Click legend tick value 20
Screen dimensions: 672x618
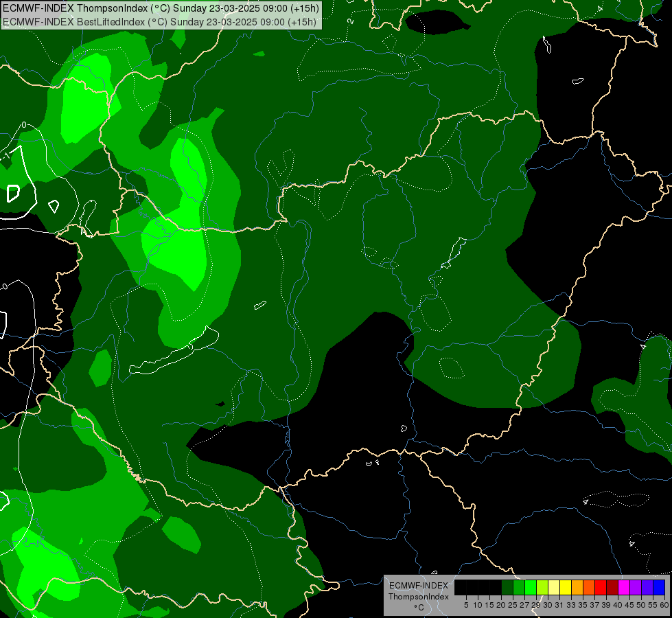(x=501, y=605)
